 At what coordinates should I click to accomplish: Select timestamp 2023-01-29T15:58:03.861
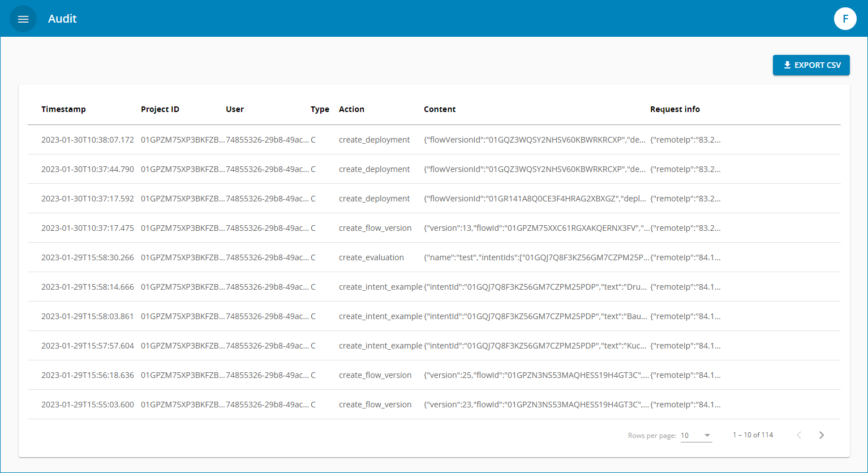pyautogui.click(x=88, y=316)
